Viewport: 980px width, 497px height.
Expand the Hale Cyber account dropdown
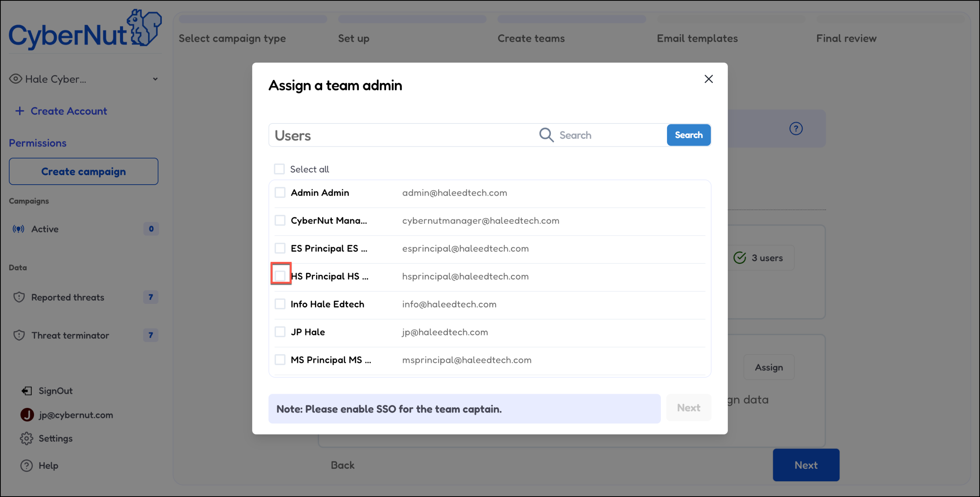pos(155,79)
